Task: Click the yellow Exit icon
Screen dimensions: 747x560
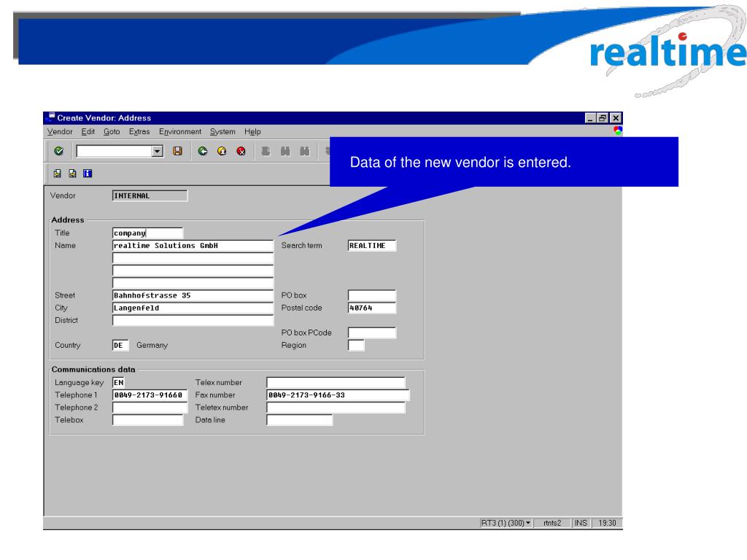Action: click(222, 152)
